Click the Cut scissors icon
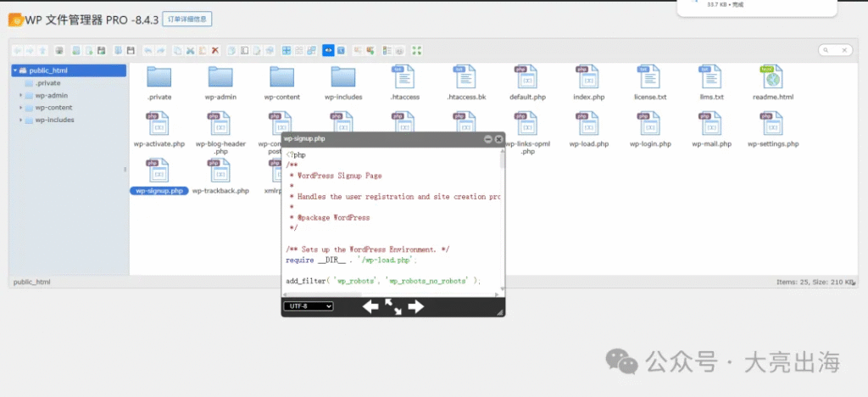The image size is (868, 397). pos(190,50)
